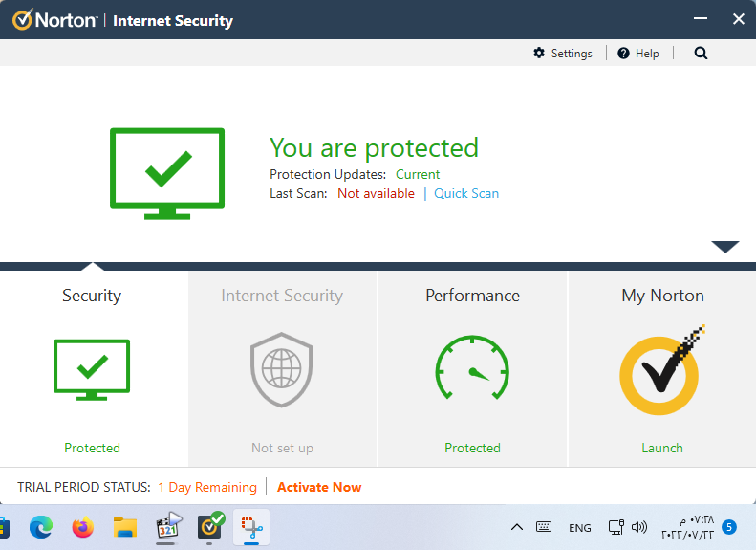This screenshot has height=550, width=756.
Task: Click the Not available last scan status
Action: pyautogui.click(x=376, y=193)
